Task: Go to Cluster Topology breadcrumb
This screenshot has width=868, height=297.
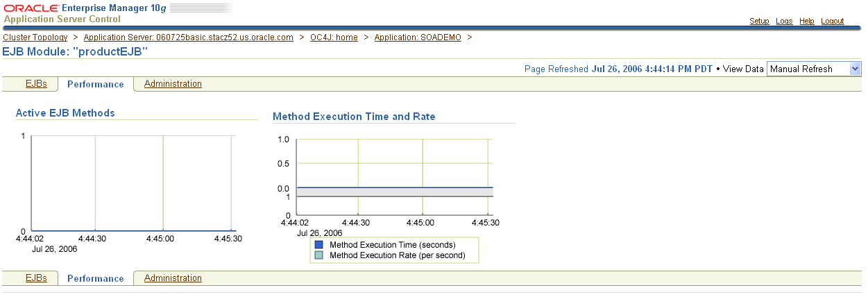Action: [35, 37]
